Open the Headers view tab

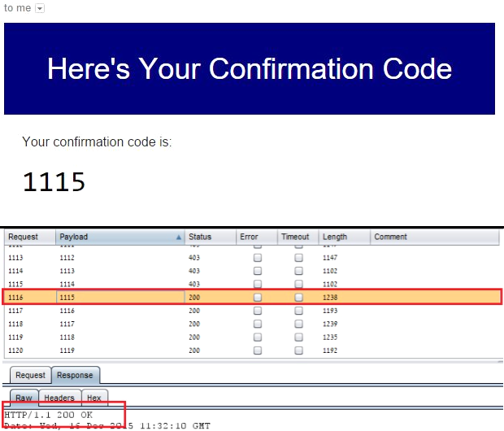pos(59,398)
